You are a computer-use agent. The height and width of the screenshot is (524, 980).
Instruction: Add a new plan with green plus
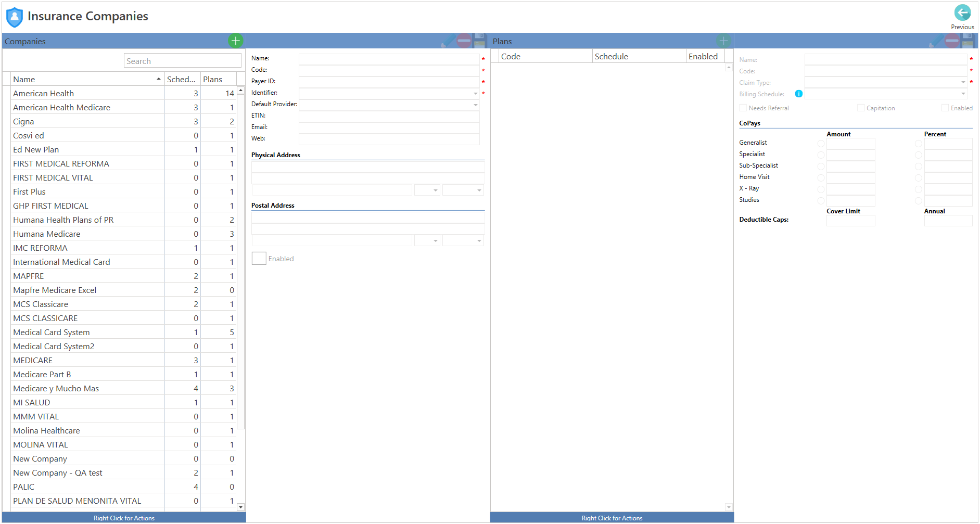click(723, 41)
